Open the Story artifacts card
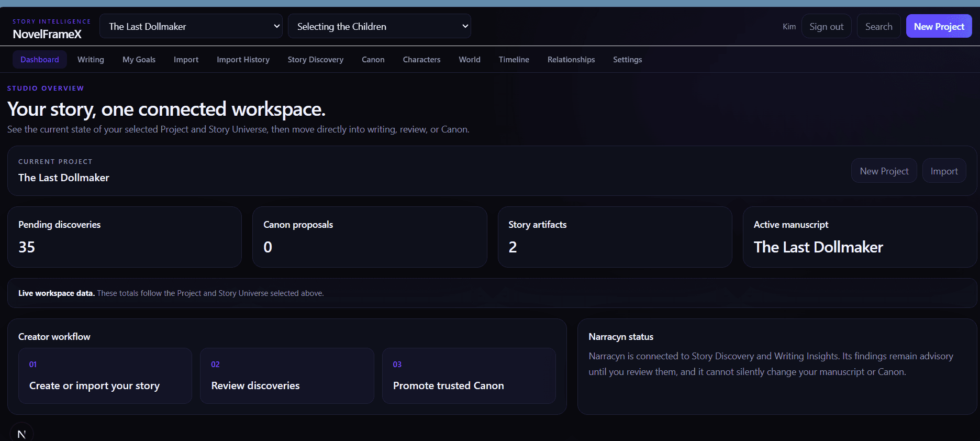Screen dimensions: 980x441 click(615, 237)
